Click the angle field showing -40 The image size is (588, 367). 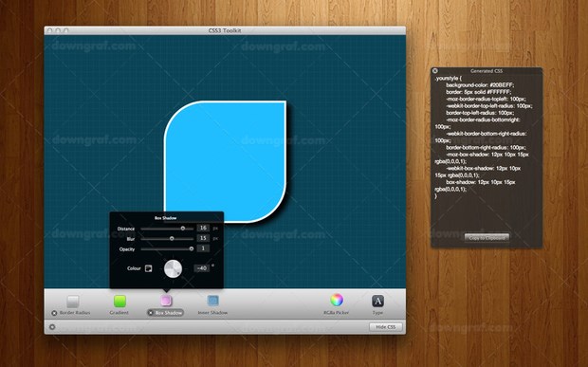pyautogui.click(x=202, y=268)
